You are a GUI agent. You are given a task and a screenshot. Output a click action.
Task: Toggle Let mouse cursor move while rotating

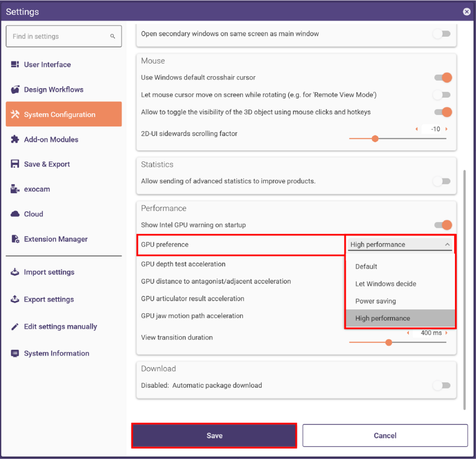[x=442, y=95]
